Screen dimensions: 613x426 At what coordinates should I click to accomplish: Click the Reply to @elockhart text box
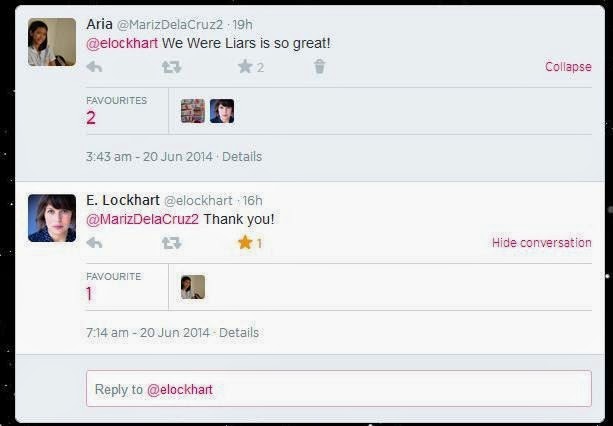pos(339,389)
